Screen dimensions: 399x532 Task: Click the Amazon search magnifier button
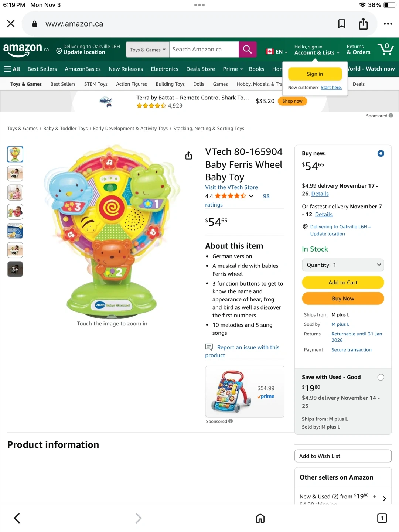[x=247, y=50]
